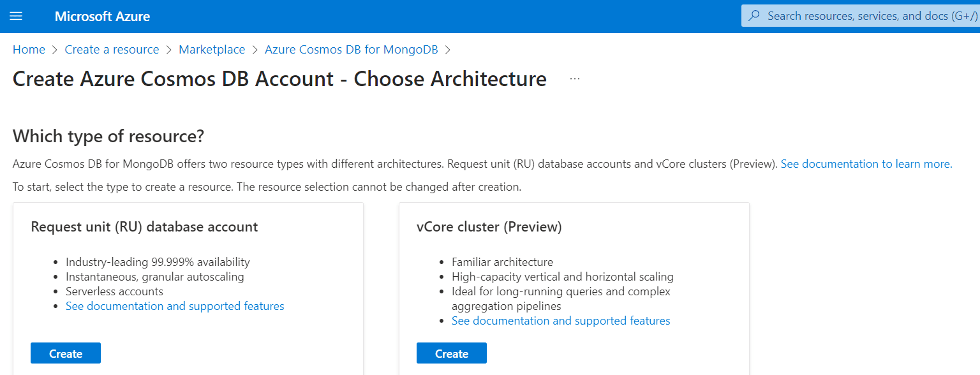The height and width of the screenshot is (375, 980).
Task: Open See documentation to learn more link
Action: pyautogui.click(x=866, y=164)
